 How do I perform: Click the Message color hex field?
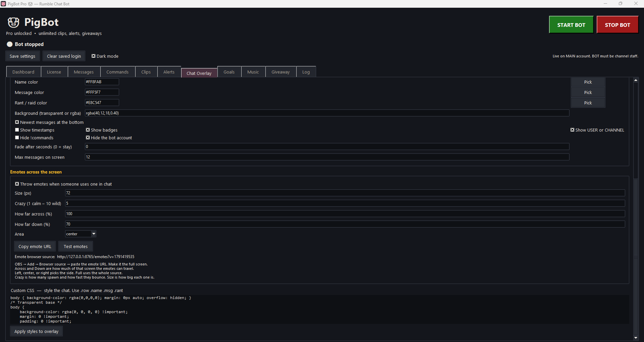(102, 92)
